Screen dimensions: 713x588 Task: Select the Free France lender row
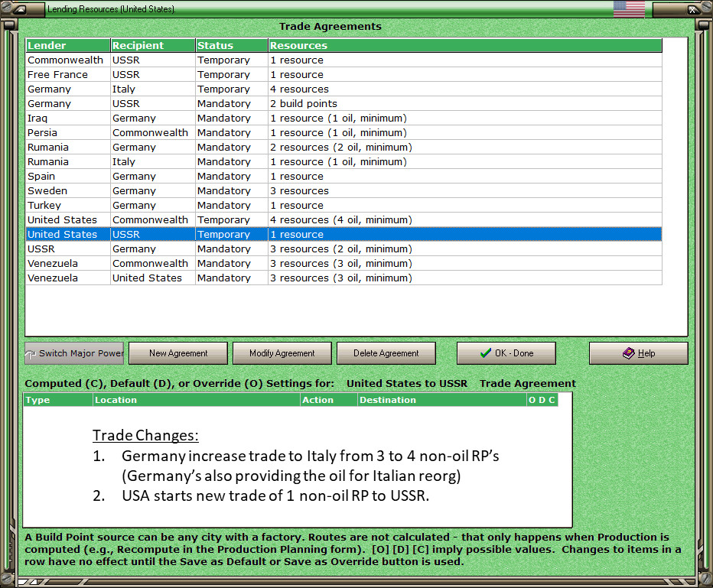pyautogui.click(x=343, y=74)
